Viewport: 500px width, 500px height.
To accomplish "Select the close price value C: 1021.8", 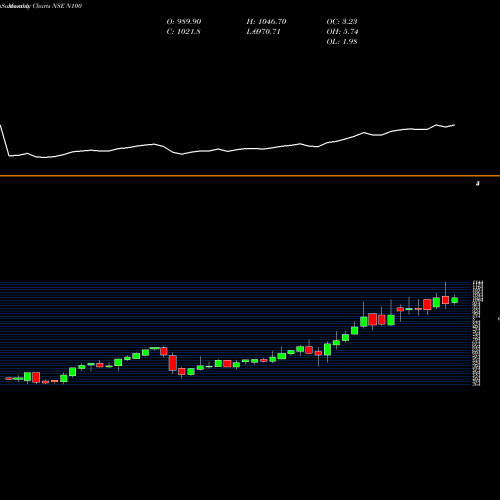I will pos(183,32).
